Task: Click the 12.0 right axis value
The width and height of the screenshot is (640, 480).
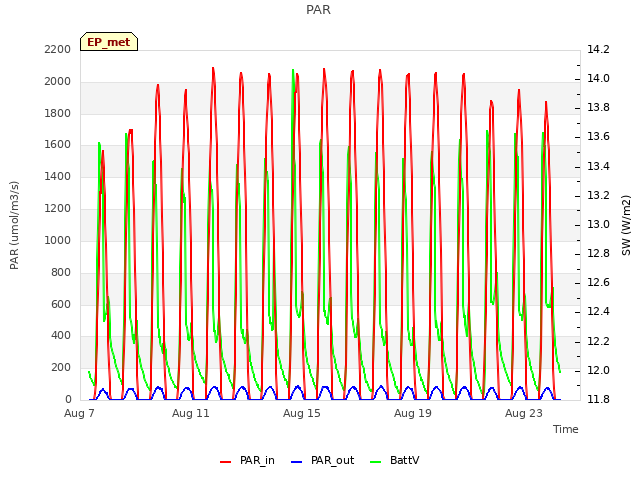Action: [x=598, y=370]
